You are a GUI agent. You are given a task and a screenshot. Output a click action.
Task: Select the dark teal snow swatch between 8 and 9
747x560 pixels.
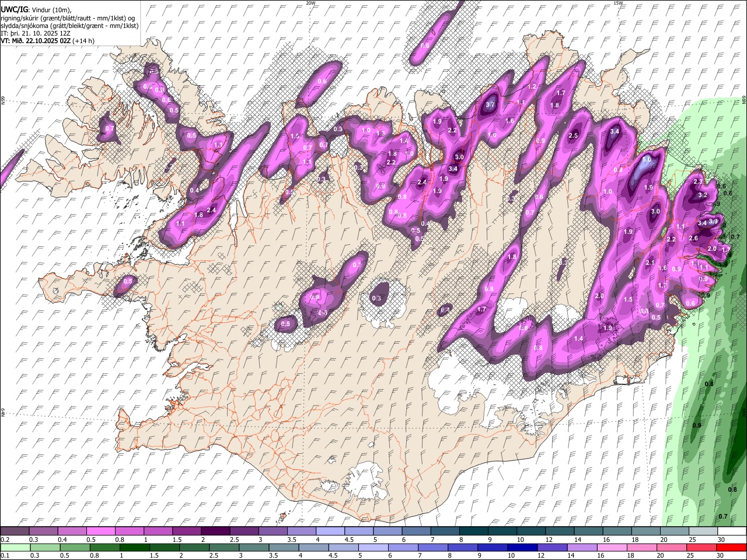pos(474,531)
